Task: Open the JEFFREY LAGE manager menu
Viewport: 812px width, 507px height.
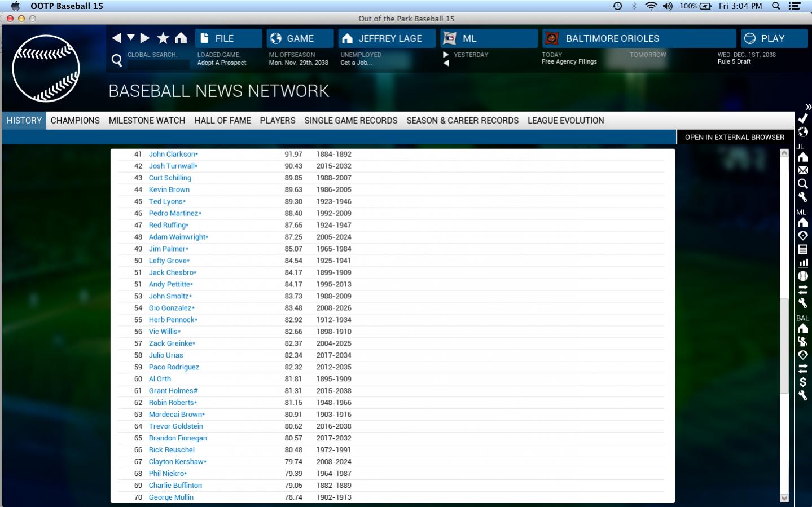Action: coord(387,38)
